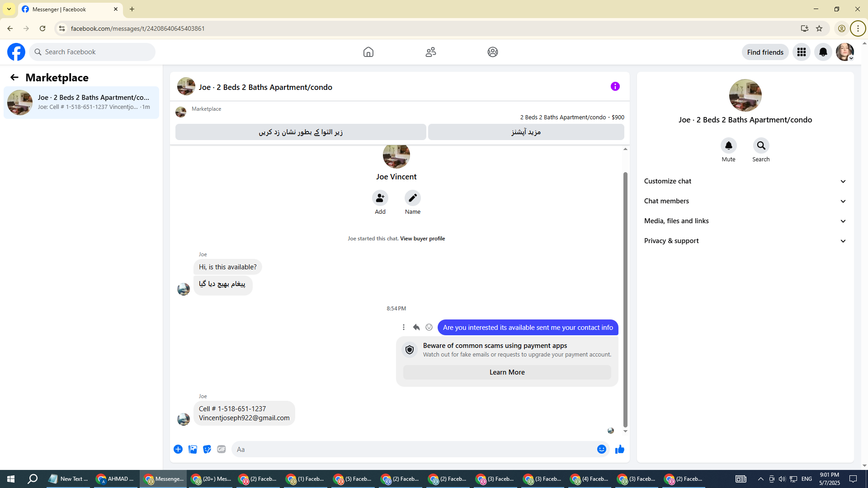Image resolution: width=868 pixels, height=488 pixels.
Task: Reply to the sent message arrow
Action: [416, 327]
